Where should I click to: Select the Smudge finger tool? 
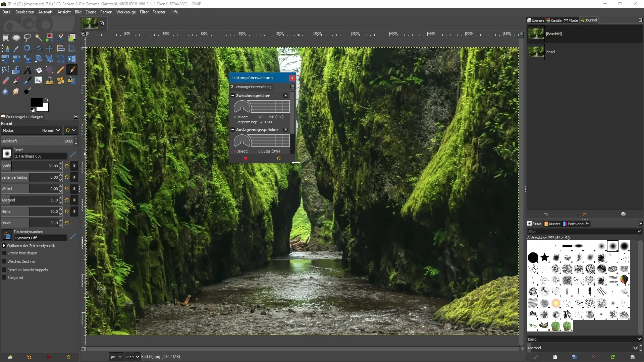point(16,92)
